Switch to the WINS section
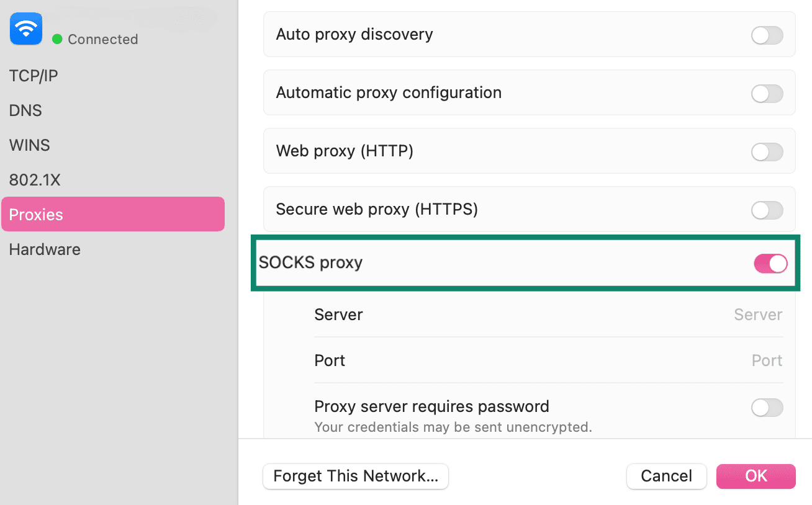 (x=29, y=145)
